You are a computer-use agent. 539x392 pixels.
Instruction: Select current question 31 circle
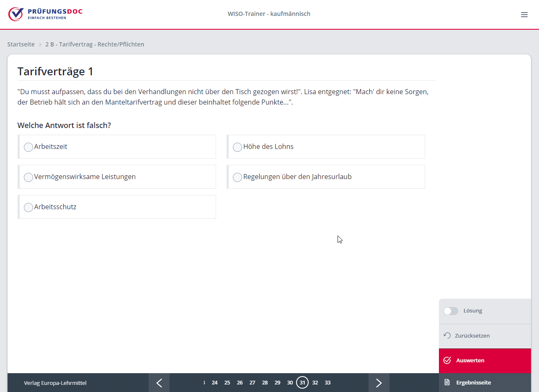point(302,383)
